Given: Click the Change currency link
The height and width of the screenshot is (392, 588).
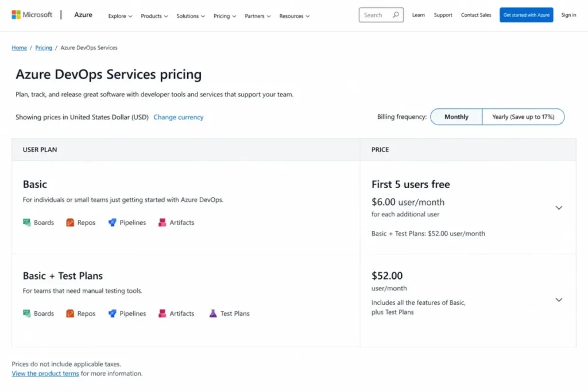Looking at the screenshot, I should 179,117.
